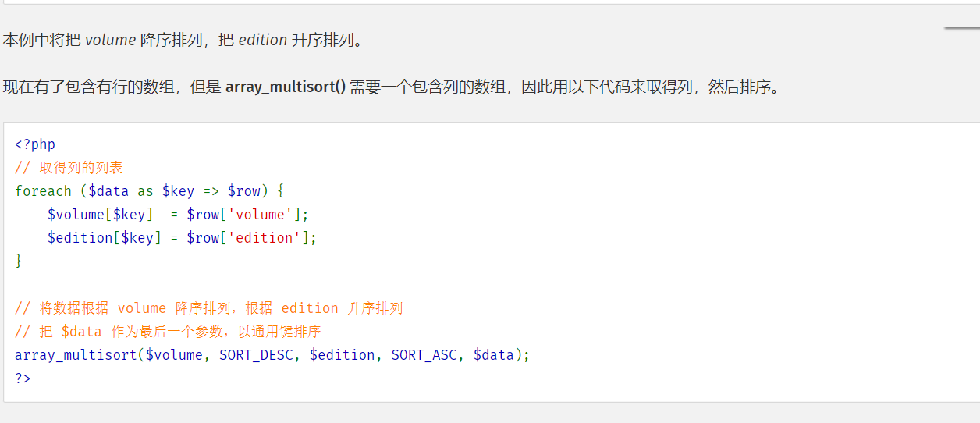Click the closing brace of foreach loop
The image size is (980, 423).
point(19,261)
